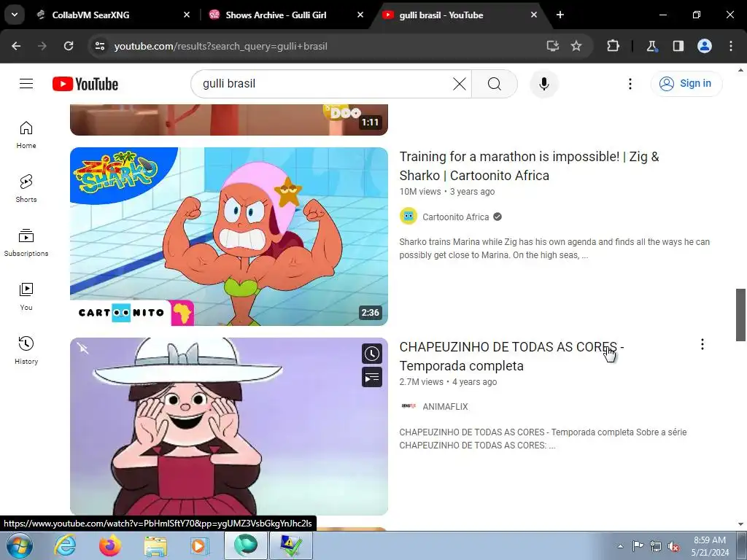Screen dimensions: 747x560
Task: Open action menu for Chapeuzinho video
Action: [703, 344]
